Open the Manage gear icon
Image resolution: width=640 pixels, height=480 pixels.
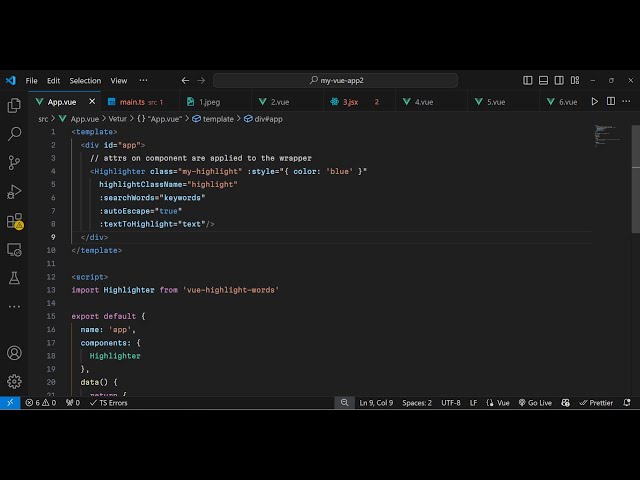(x=14, y=381)
